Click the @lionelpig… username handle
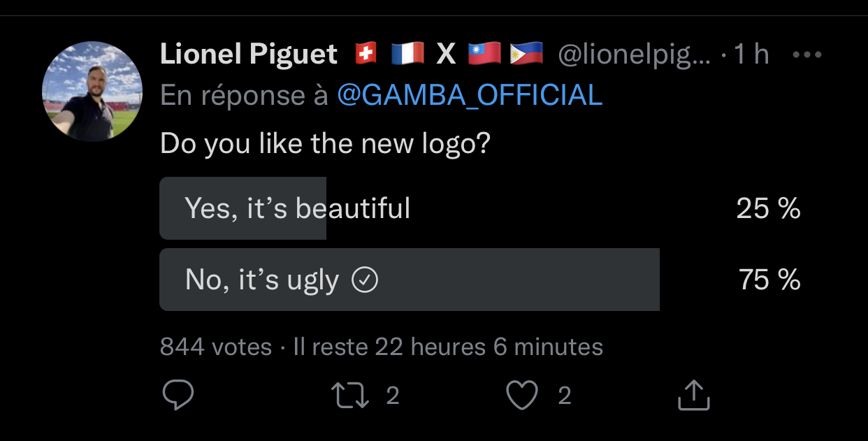 (633, 55)
